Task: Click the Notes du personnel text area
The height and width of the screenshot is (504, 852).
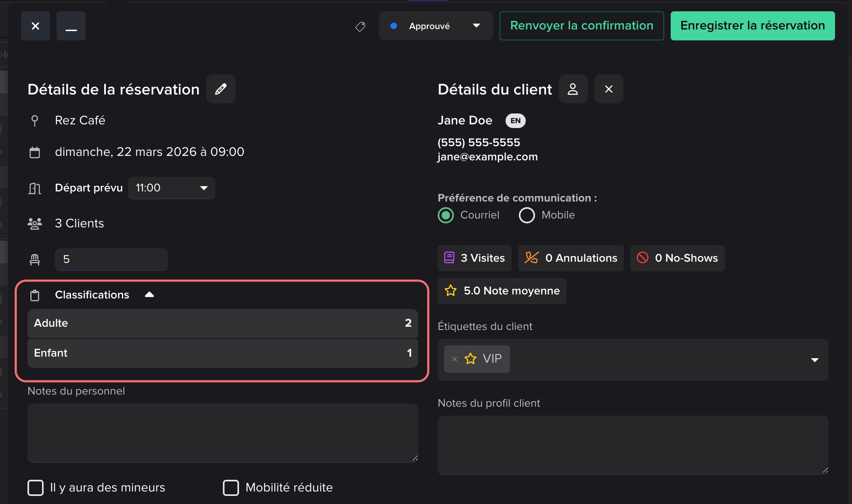Action: 222,432
